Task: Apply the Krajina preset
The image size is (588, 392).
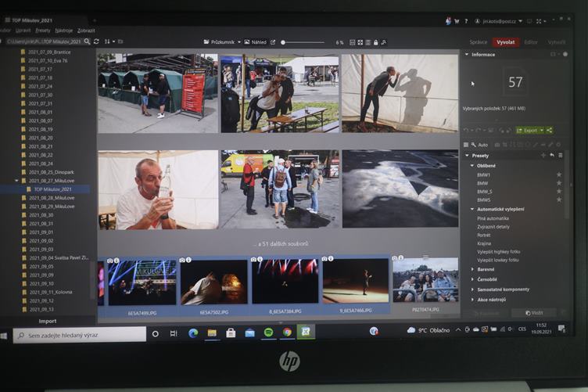Action: click(484, 243)
